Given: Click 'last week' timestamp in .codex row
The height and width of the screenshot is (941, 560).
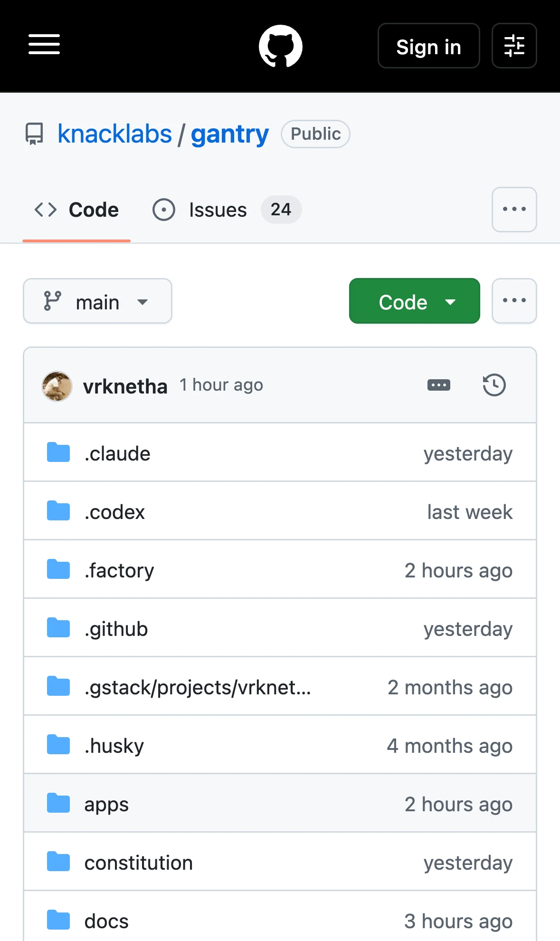Looking at the screenshot, I should 470,512.
